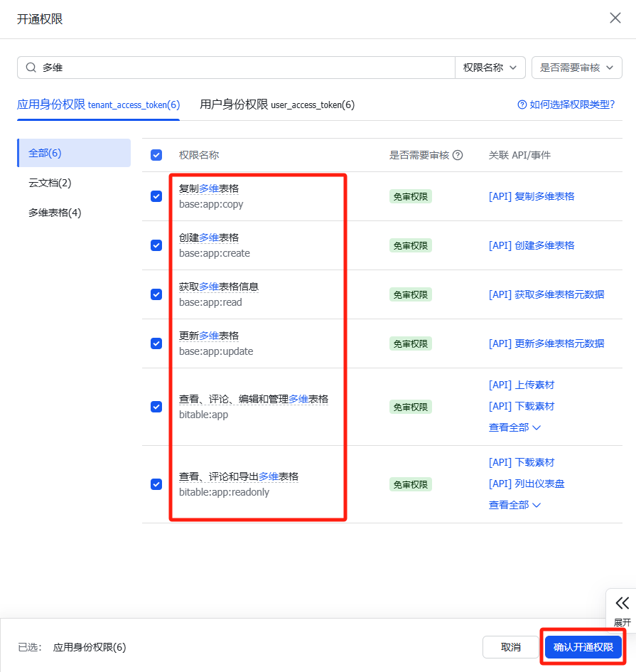Uncheck the base:app:update permission checkbox
Image resolution: width=636 pixels, height=672 pixels.
coord(156,343)
